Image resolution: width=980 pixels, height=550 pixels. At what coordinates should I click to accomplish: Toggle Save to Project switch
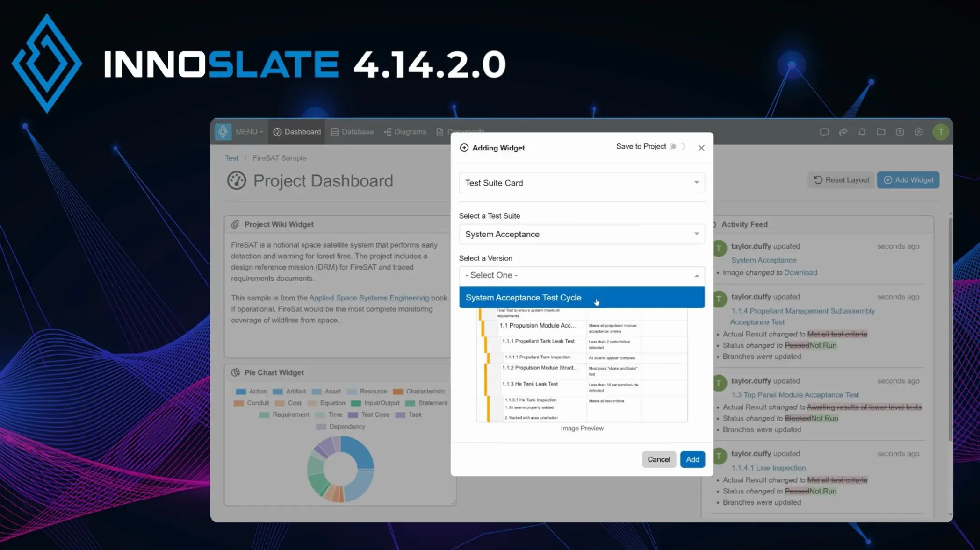click(677, 147)
